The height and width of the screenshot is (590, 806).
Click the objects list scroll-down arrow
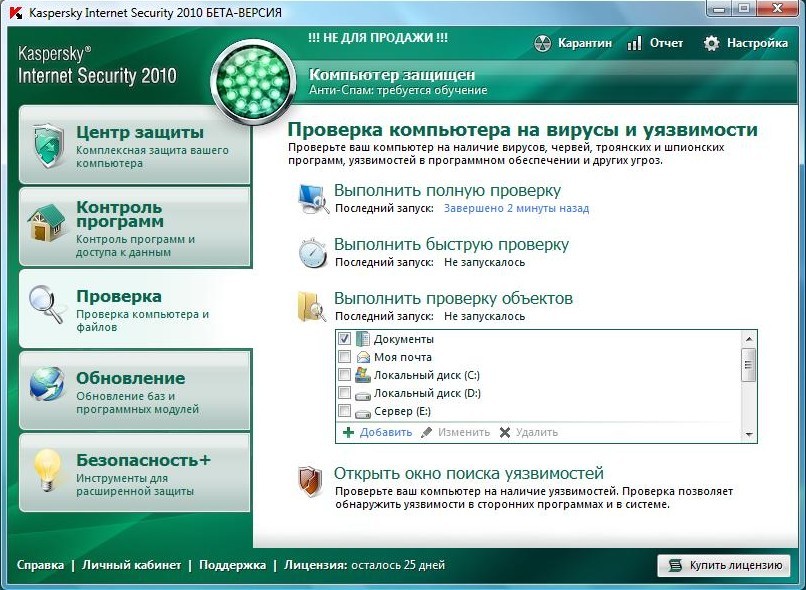coord(749,435)
